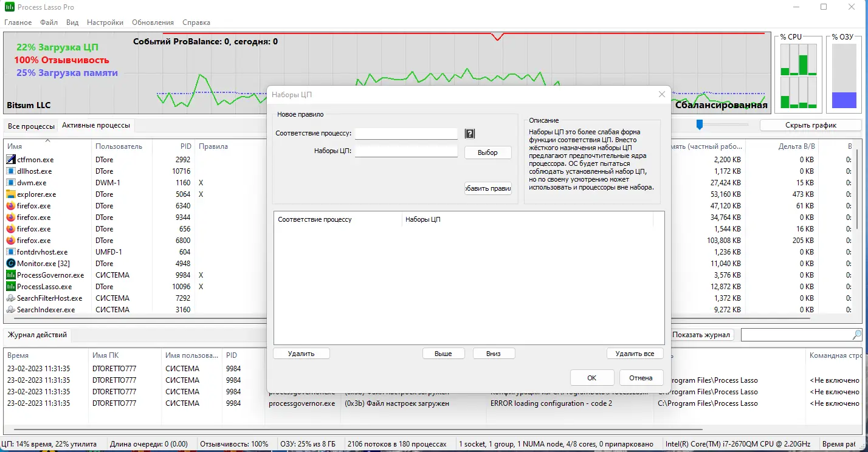Select the Журнал действий tab

pos(37,335)
